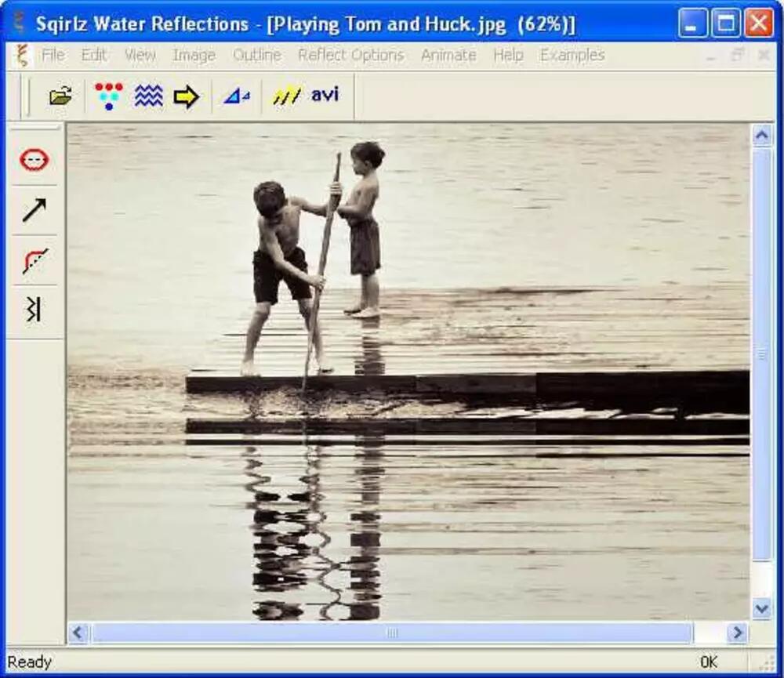Select the red ellipse outline tool

34,160
